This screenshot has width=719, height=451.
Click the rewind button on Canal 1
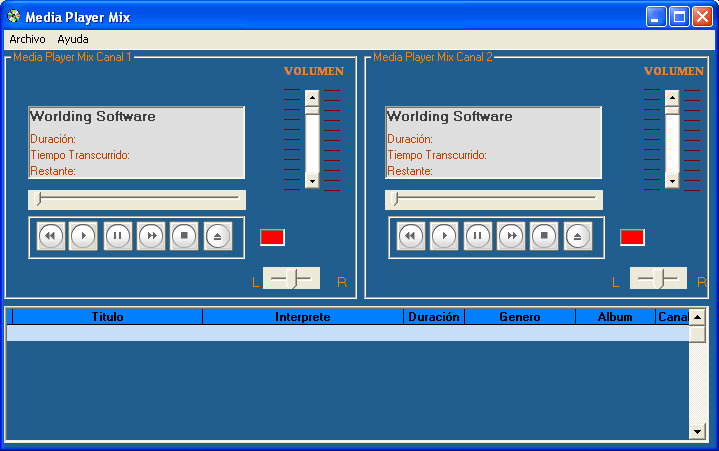pyautogui.click(x=51, y=237)
